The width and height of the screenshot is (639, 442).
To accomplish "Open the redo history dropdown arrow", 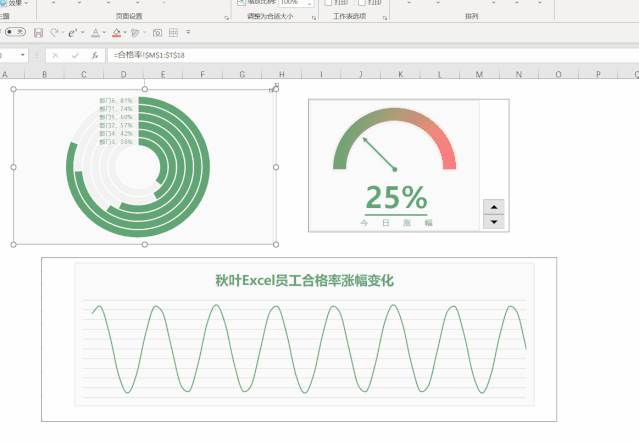I will pyautogui.click(x=63, y=32).
